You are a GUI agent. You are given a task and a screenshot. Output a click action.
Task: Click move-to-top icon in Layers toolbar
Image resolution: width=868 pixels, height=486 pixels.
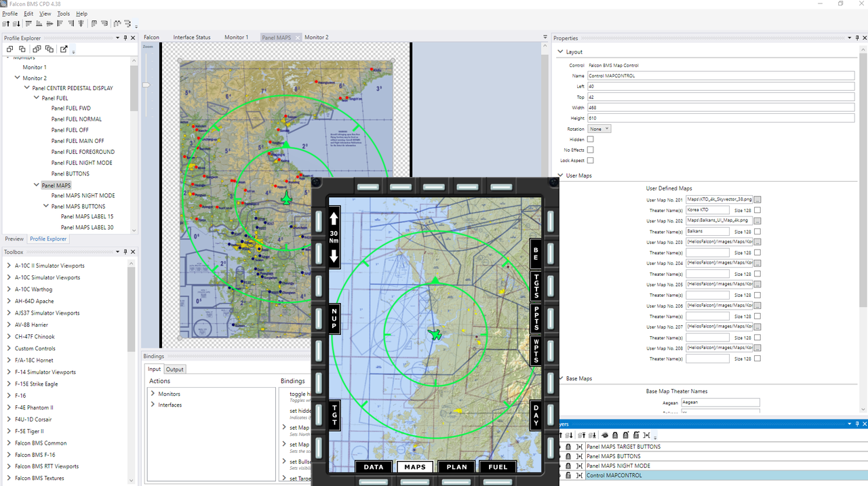[582, 434]
